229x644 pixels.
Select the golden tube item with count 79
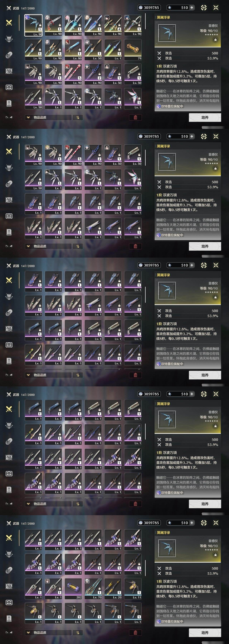pos(133,50)
